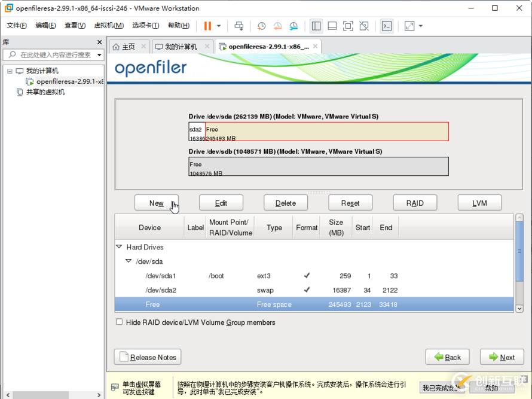Toggle Hide RAID device/LVM Volume Group members
532x399 pixels.
[120, 322]
